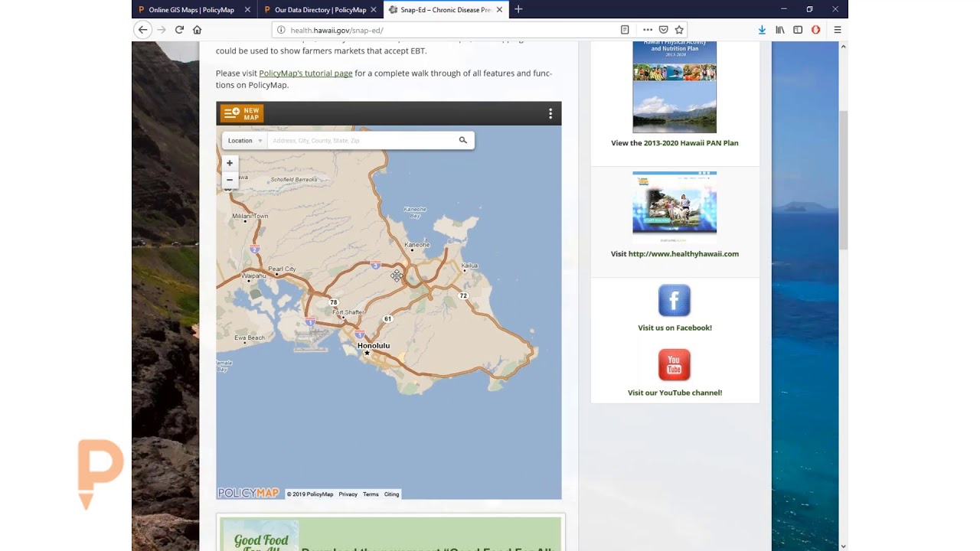
Task: Expand the Location dropdown
Action: pyautogui.click(x=245, y=140)
